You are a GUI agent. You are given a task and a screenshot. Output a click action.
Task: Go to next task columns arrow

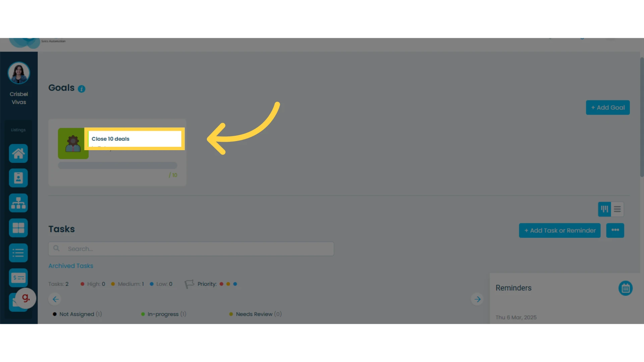(x=477, y=299)
